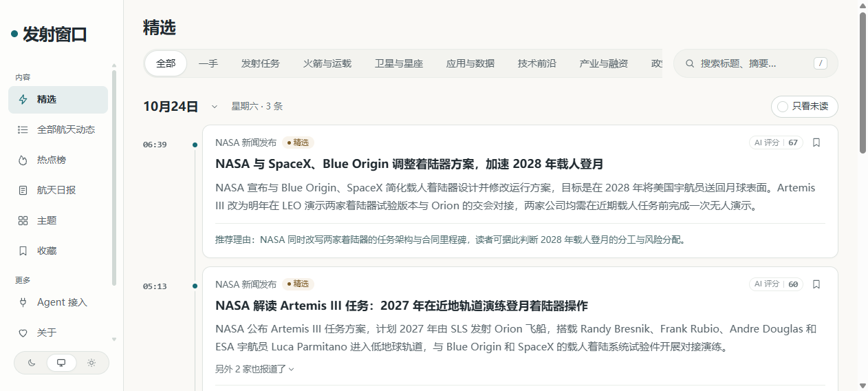Open 热点榜 flame item
Screen dimensions: 868x391
(x=58, y=160)
